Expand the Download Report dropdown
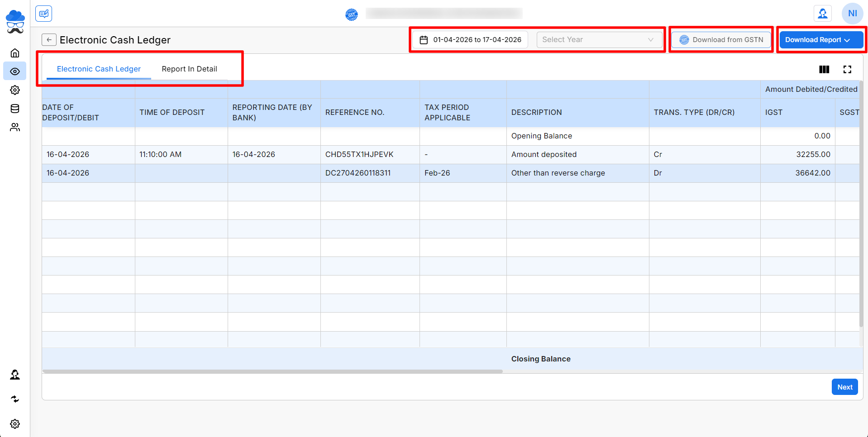This screenshot has width=868, height=437. (x=821, y=40)
